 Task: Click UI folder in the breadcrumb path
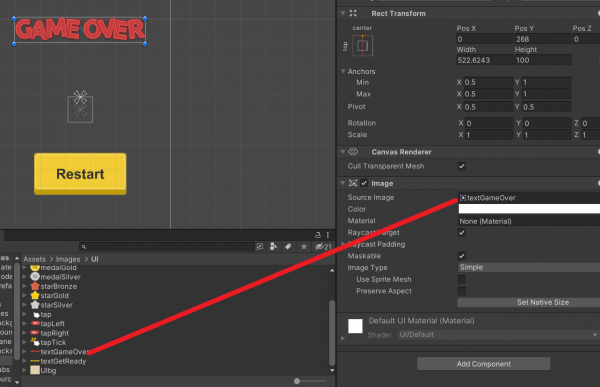tap(95, 259)
